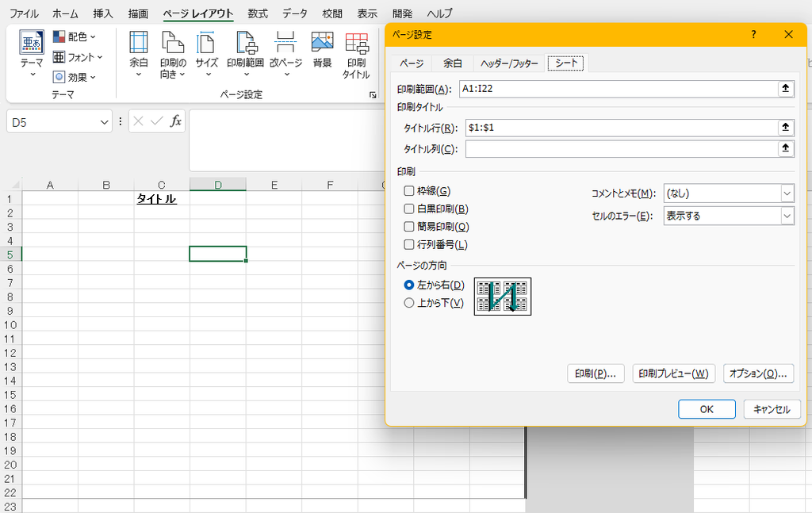Click into the タイトル行(R) input field
This screenshot has height=513, width=812.
coord(622,128)
